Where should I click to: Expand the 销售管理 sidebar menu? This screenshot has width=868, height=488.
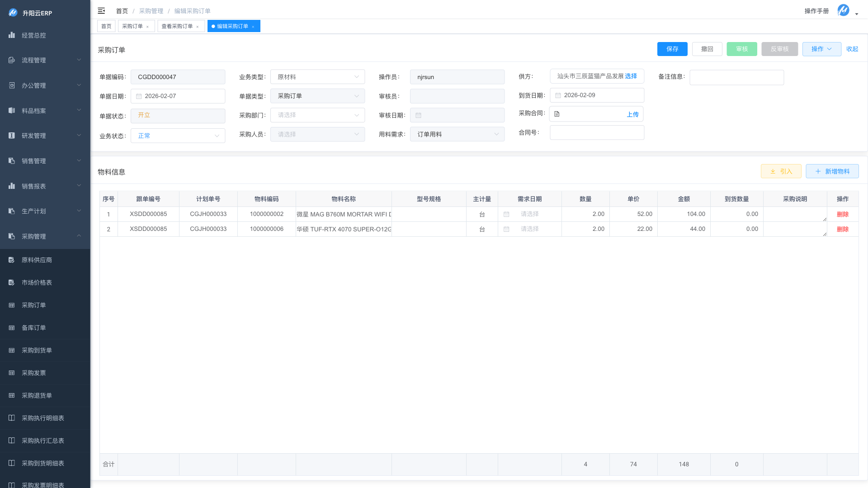45,161
